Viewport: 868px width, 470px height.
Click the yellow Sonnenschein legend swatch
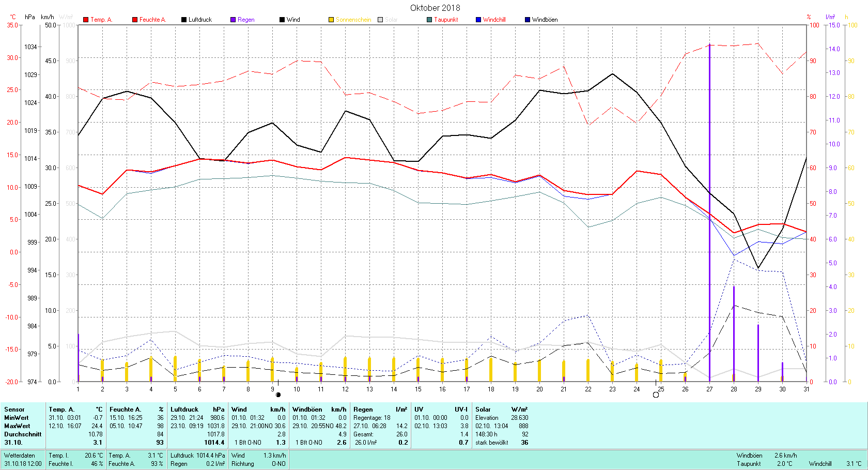click(x=331, y=20)
